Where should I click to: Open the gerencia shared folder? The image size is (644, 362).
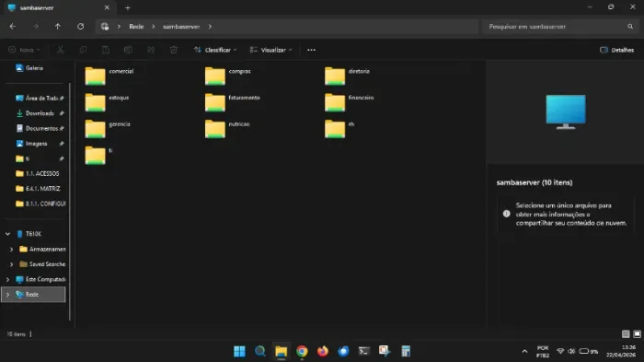(x=108, y=129)
